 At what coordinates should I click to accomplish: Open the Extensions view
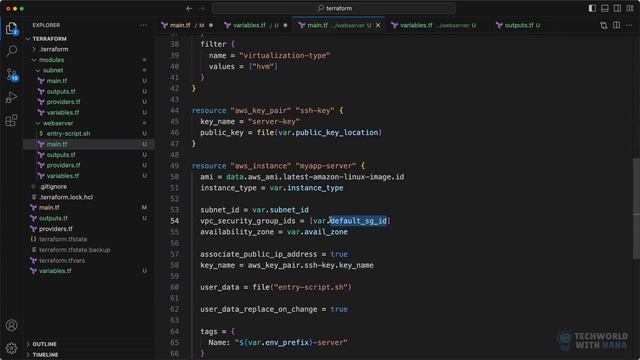(11, 120)
